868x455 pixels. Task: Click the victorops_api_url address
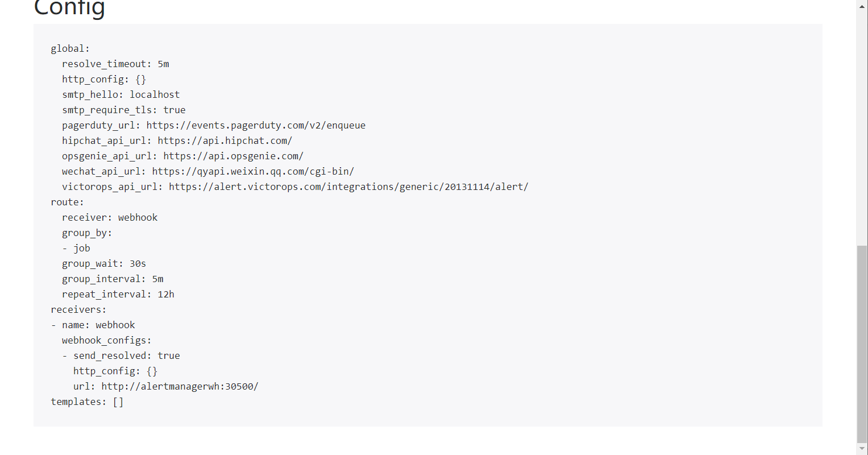click(348, 187)
